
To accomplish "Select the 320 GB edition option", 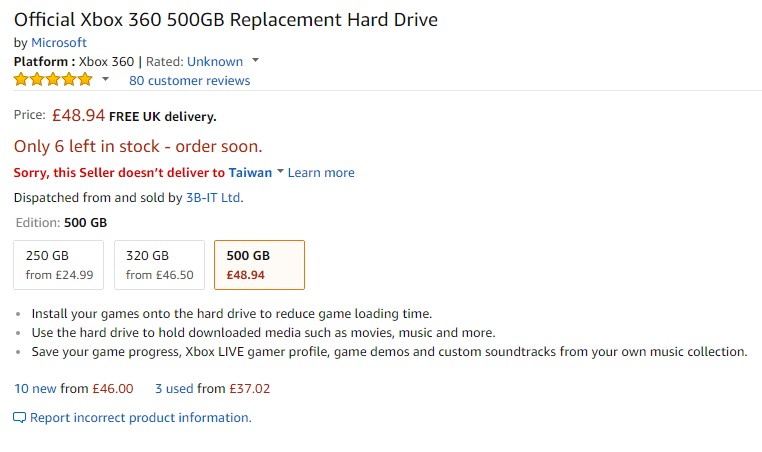I will [159, 265].
